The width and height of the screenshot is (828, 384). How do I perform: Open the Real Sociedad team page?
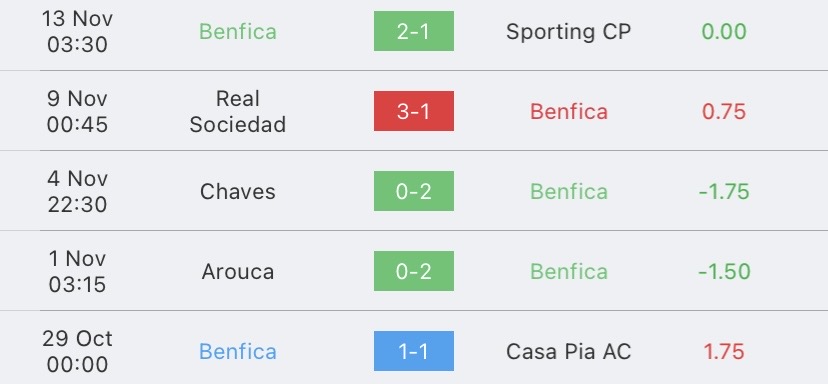(238, 111)
